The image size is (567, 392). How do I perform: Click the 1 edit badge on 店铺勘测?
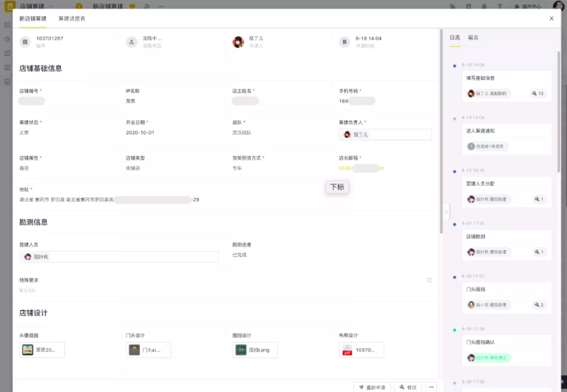539,252
